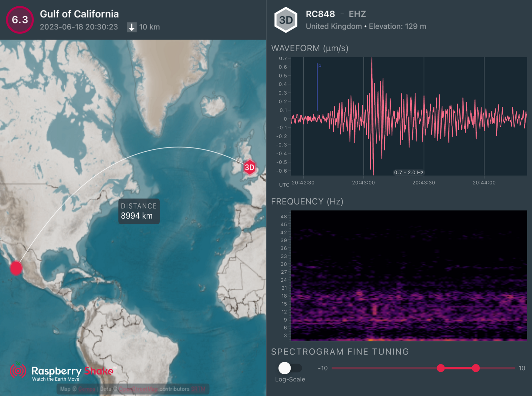Click the DISTANCE 8994 km label

click(x=139, y=211)
